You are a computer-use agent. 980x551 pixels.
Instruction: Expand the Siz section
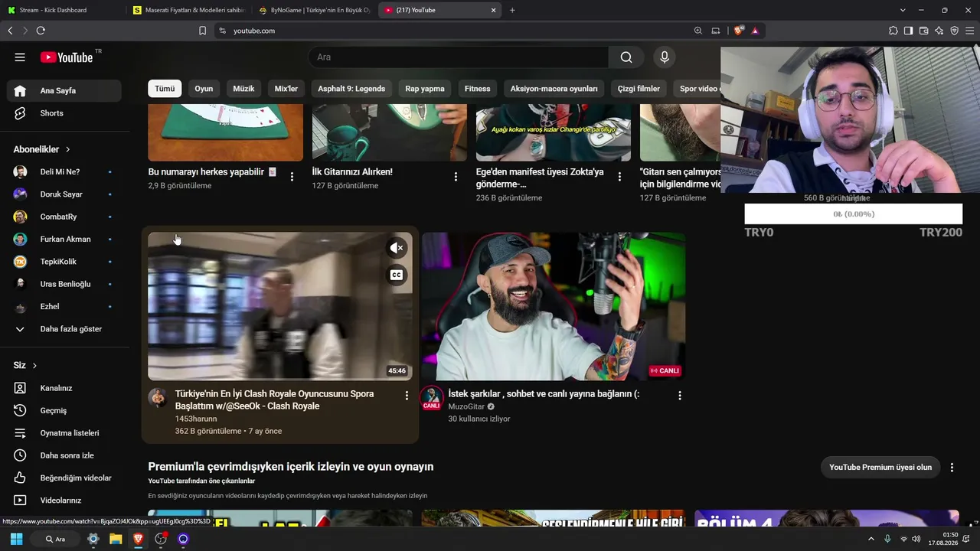(x=25, y=366)
